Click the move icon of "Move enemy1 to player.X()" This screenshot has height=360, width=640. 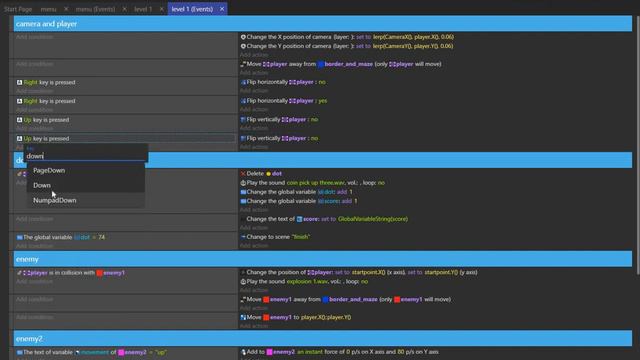(243, 317)
